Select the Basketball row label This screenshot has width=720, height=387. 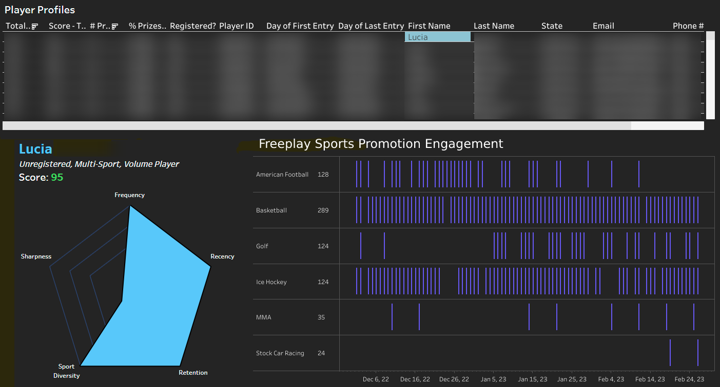pos(271,210)
